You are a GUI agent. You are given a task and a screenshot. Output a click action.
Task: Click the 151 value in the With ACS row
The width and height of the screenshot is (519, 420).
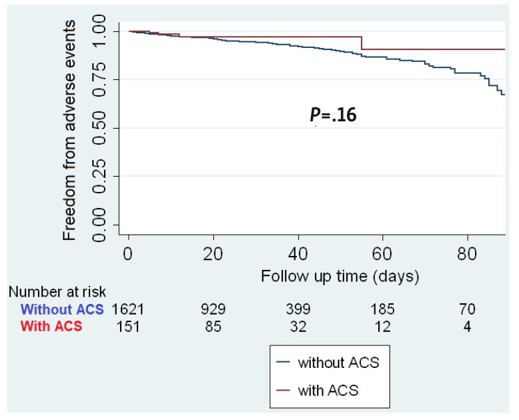(x=128, y=327)
